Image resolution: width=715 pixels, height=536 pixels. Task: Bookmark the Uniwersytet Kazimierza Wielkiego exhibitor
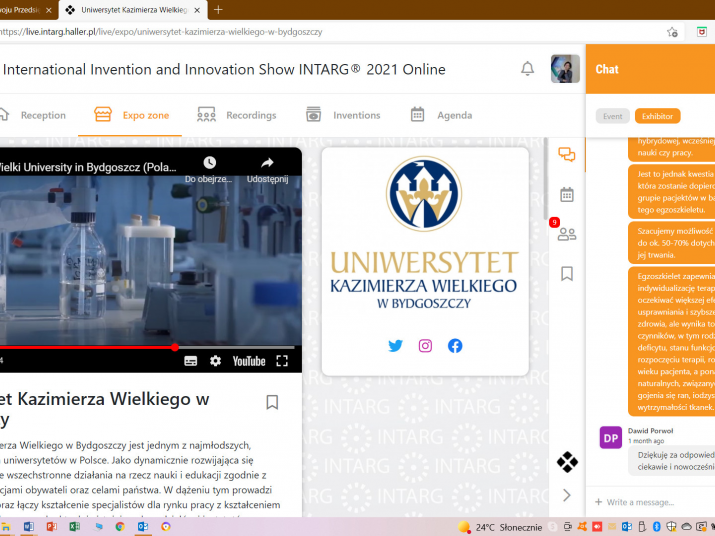tap(272, 402)
